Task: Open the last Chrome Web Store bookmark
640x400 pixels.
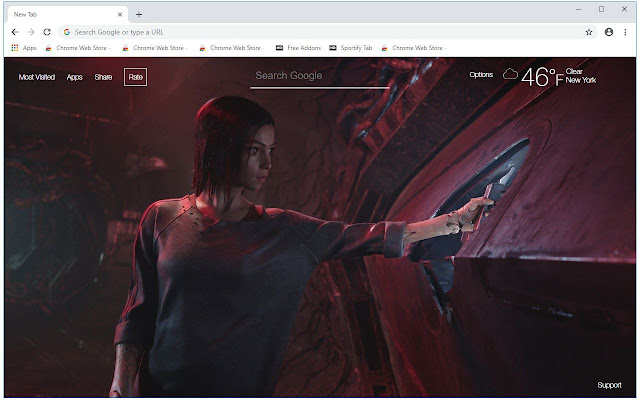Action: (414, 48)
